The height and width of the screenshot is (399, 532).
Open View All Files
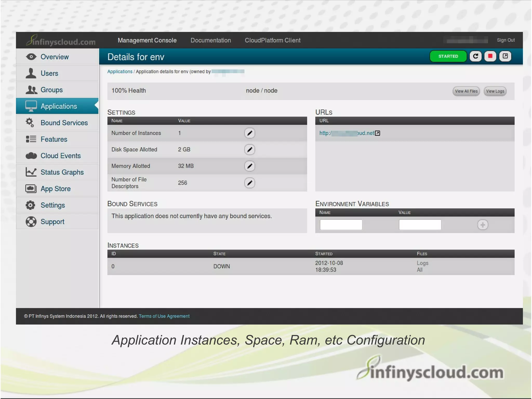click(466, 91)
